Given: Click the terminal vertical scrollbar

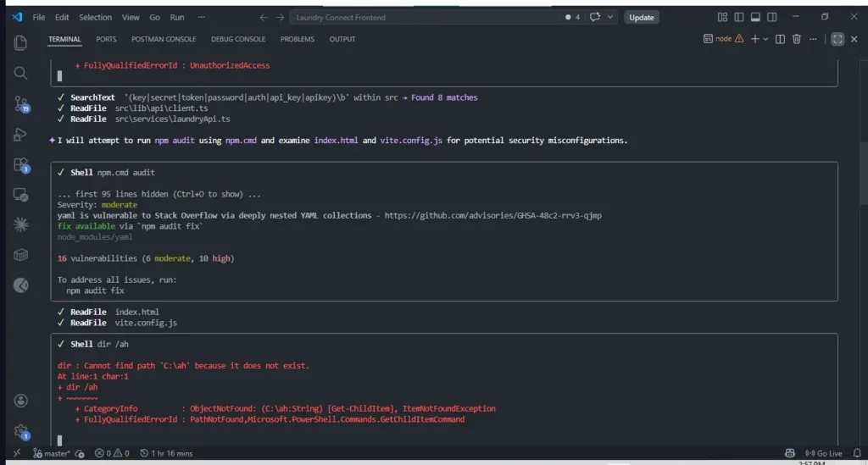Looking at the screenshot, I should [864, 173].
